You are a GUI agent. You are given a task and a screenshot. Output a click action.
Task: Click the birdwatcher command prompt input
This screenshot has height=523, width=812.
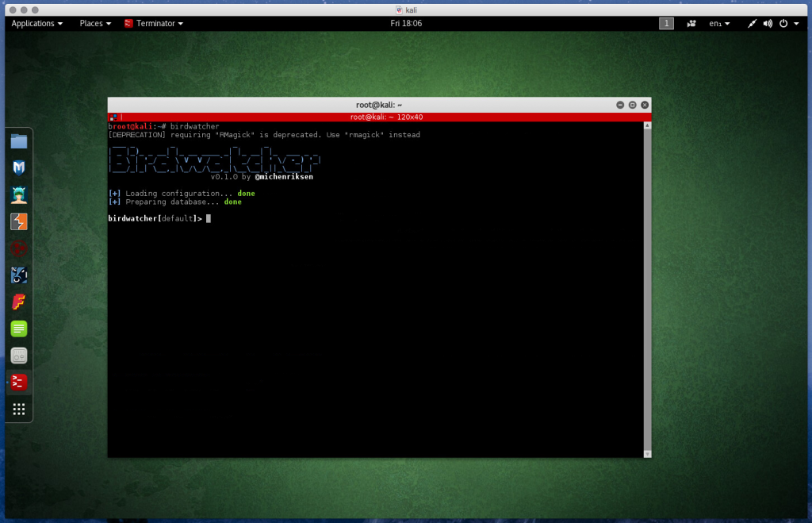(x=208, y=218)
